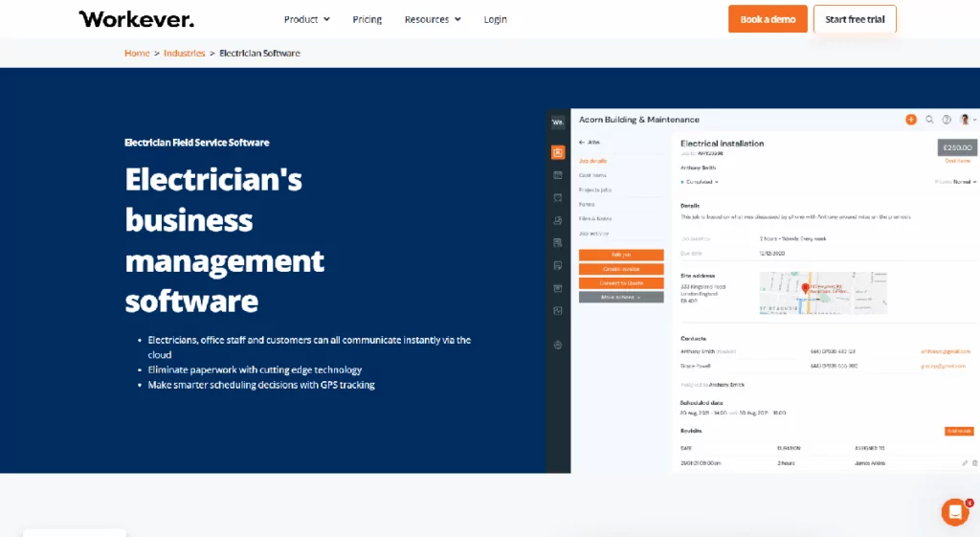The width and height of the screenshot is (980, 537).
Task: Expand the Resources dropdown menu
Action: [432, 19]
